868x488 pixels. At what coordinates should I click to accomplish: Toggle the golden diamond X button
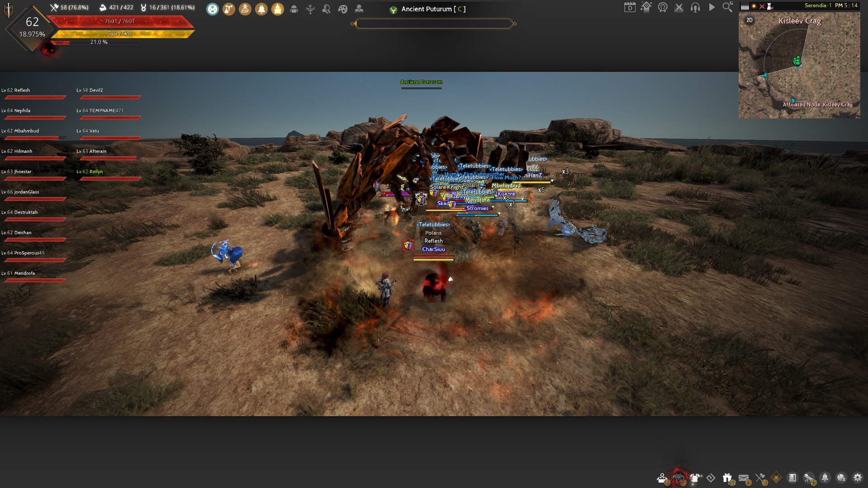pyautogui.click(x=776, y=478)
